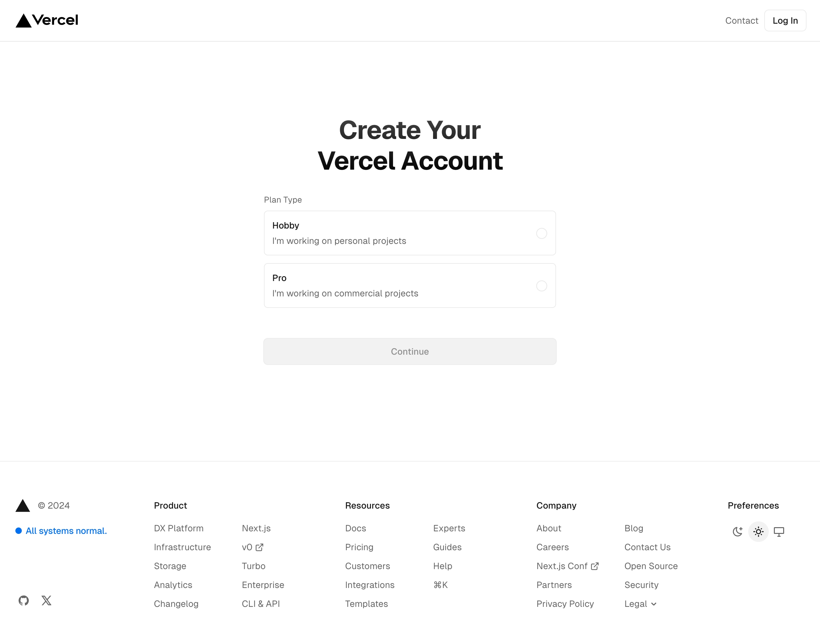Open the Open Source footer link

coord(651,566)
